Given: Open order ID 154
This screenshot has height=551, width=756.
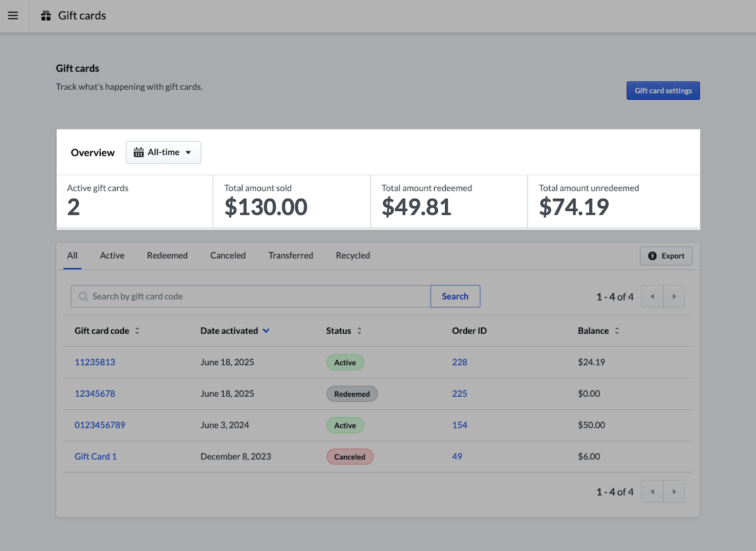Looking at the screenshot, I should [x=459, y=425].
